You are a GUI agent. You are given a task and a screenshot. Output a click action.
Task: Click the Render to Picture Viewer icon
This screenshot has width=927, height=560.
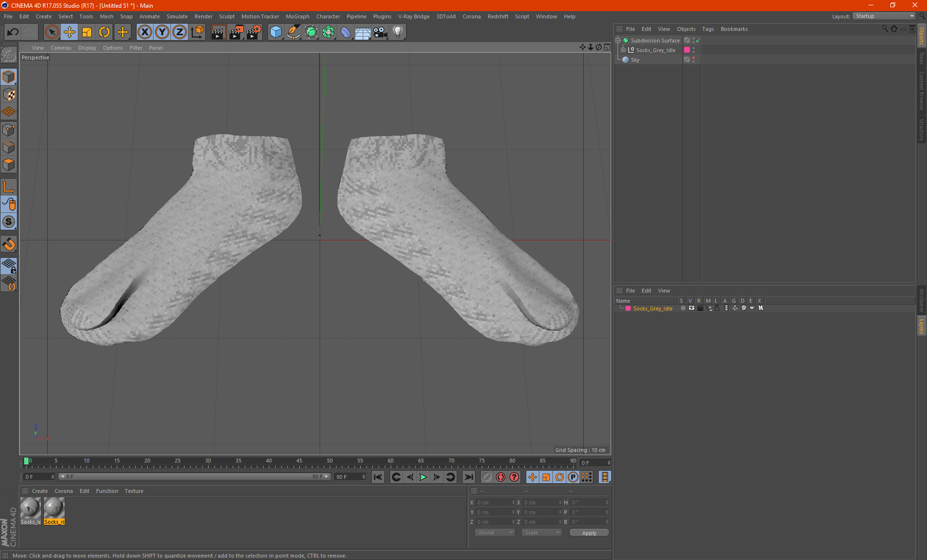coord(236,32)
